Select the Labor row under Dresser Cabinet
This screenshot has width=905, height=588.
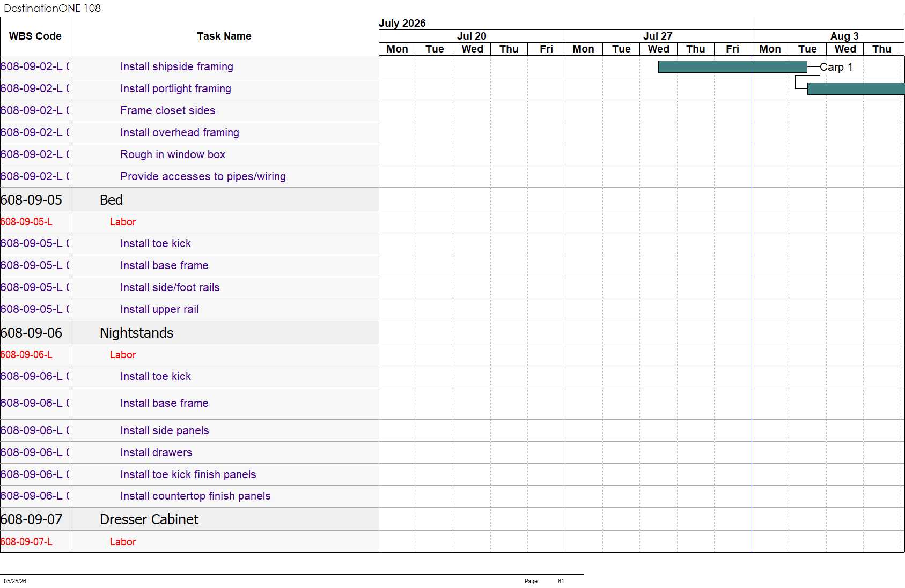tap(122, 542)
